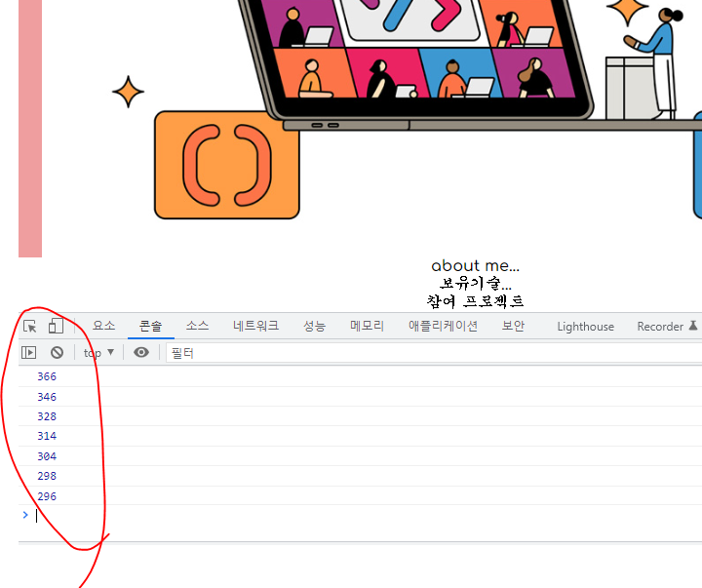Focus the 필터 filter input
This screenshot has width=702, height=588.
pos(433,353)
